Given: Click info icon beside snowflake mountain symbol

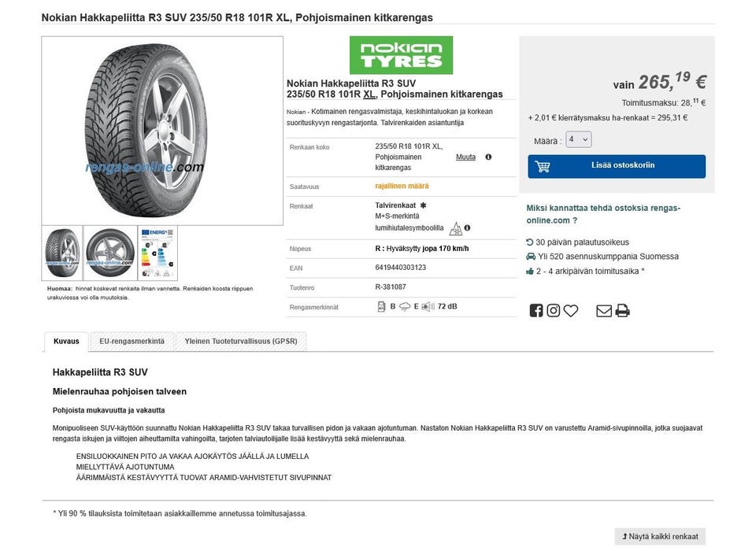Looking at the screenshot, I should coord(467,228).
